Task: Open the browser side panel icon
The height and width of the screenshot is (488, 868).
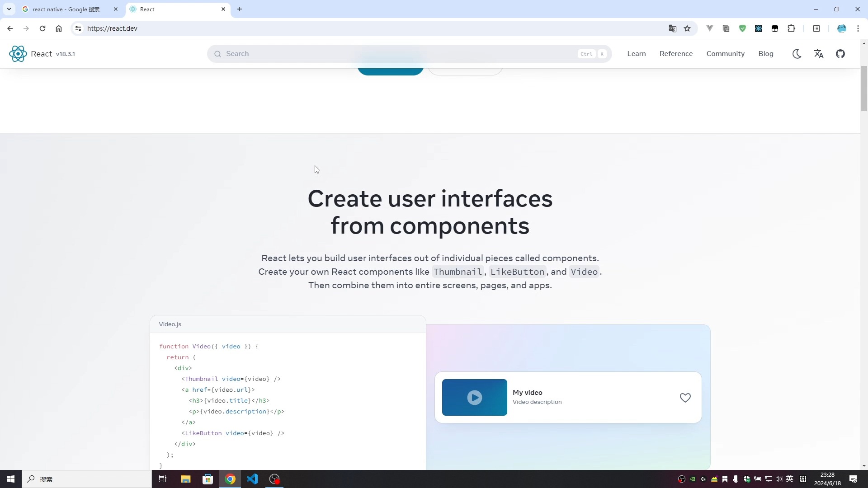Action: [816, 28]
